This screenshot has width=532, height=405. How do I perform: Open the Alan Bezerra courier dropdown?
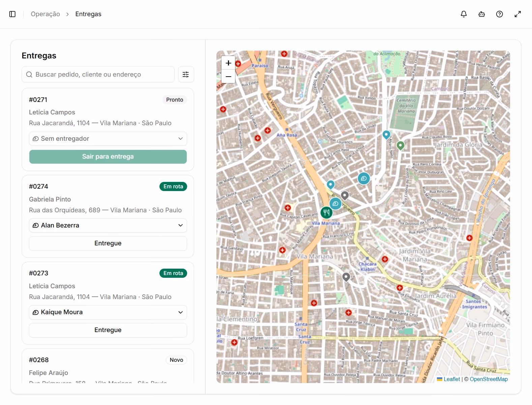(x=108, y=225)
